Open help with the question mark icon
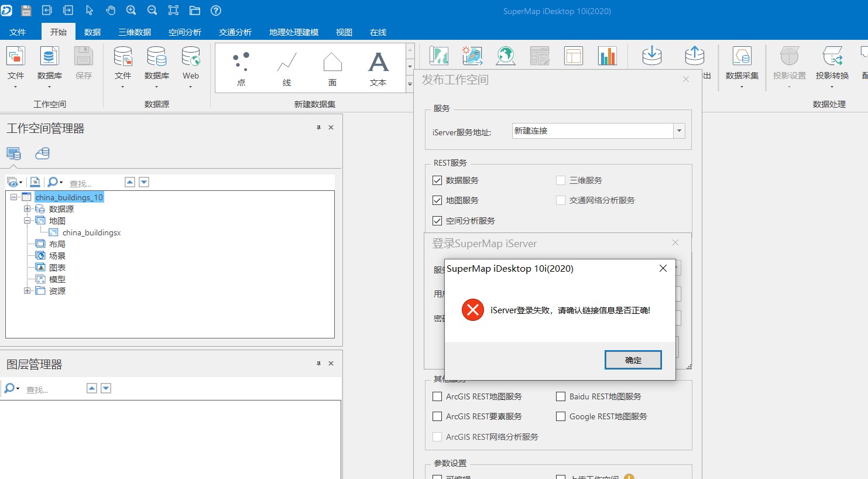 [215, 11]
